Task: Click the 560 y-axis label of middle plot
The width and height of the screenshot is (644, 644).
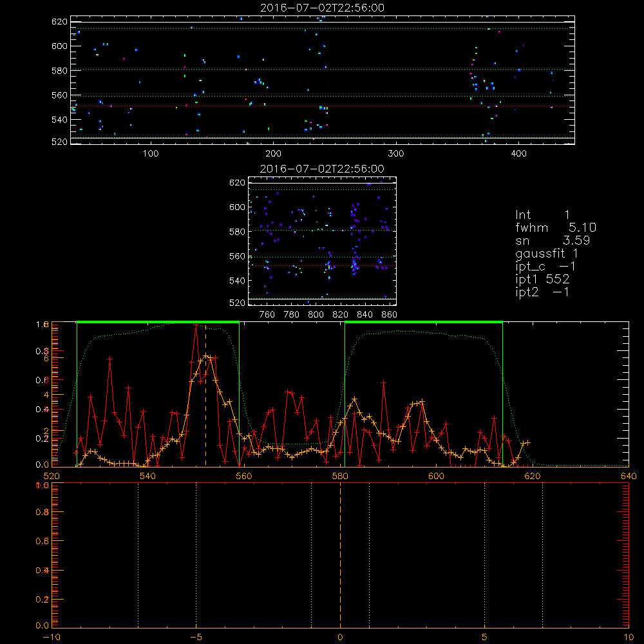Action: [238, 256]
